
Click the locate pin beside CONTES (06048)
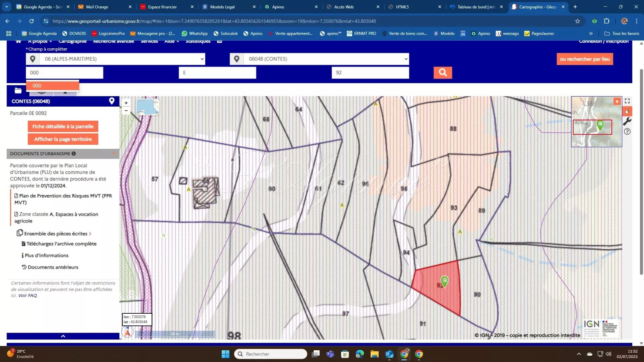(x=112, y=101)
